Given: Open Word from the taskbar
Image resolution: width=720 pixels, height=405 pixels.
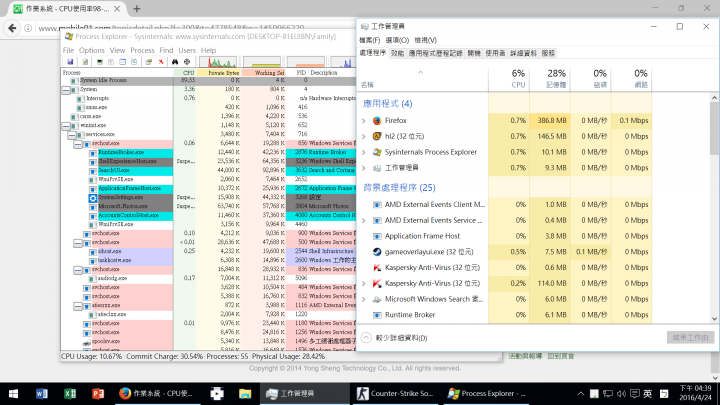Looking at the screenshot, I should click(x=41, y=394).
